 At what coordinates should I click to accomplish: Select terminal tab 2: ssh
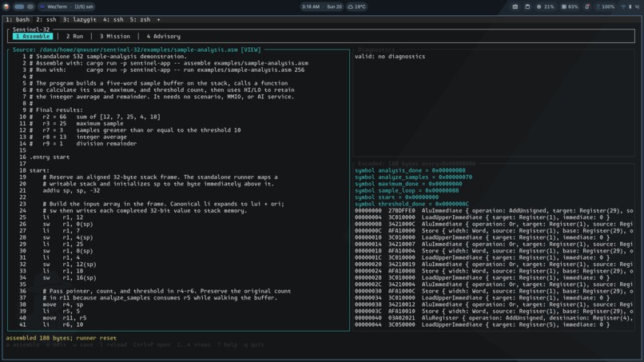(46, 19)
